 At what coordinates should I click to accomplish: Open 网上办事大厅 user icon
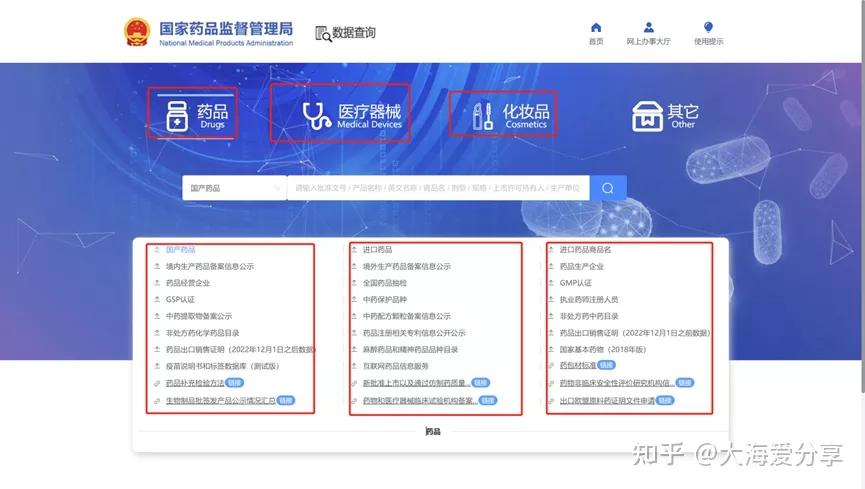pos(649,27)
